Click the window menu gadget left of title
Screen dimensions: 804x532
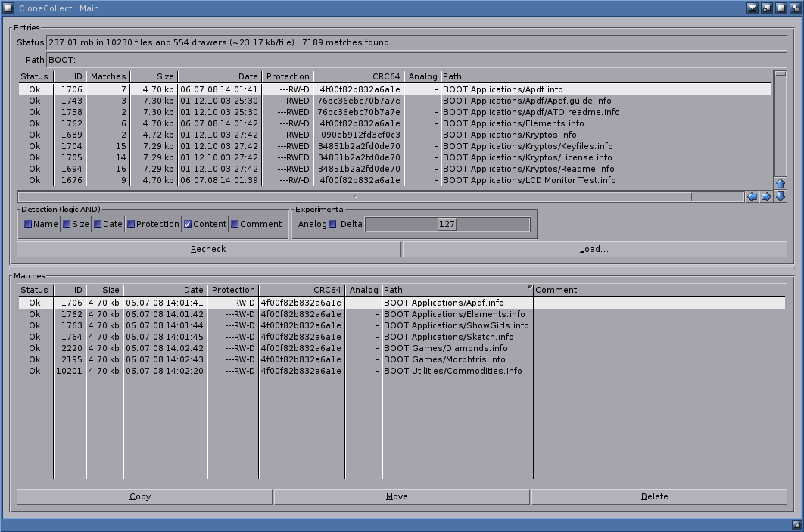coord(8,8)
